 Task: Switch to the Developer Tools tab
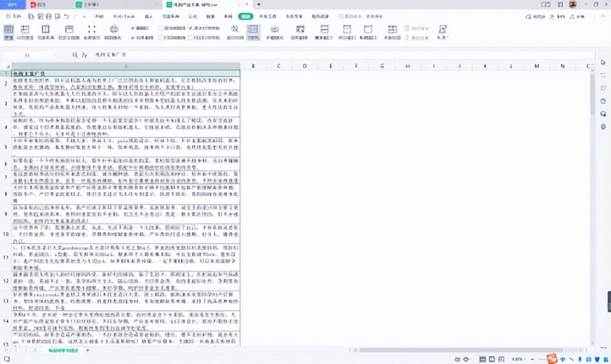pos(268,16)
